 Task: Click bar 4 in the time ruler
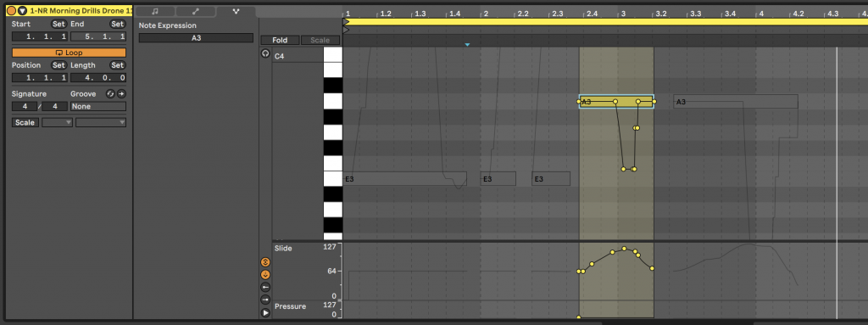point(762,14)
